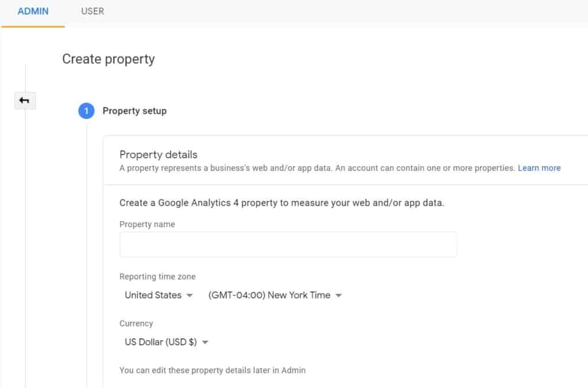This screenshot has width=588, height=388.
Task: Expand the (GMT-04:00) New York Time dropdown
Action: point(269,295)
